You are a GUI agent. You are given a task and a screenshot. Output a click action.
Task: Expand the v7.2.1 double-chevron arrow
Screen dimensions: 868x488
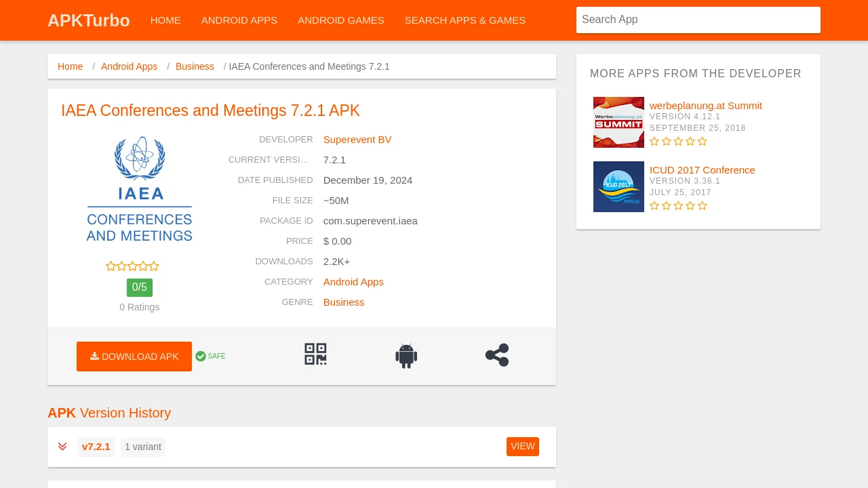(x=62, y=447)
